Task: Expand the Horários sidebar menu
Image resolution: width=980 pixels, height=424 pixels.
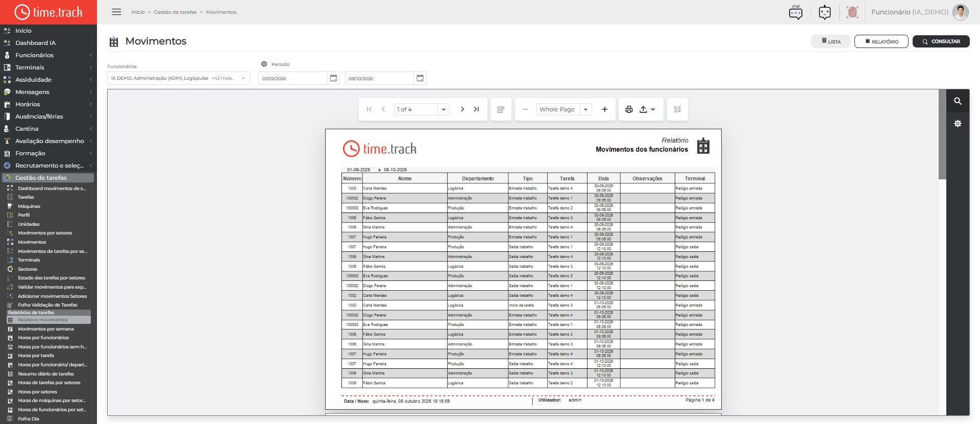Action: click(48, 104)
